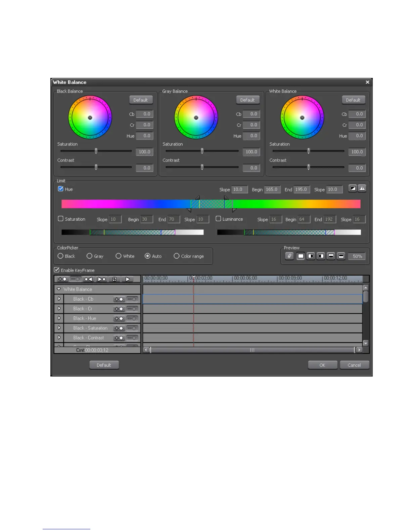Select left-half filter preview layout icon
The width and height of the screenshot is (411, 532).
tap(321, 256)
